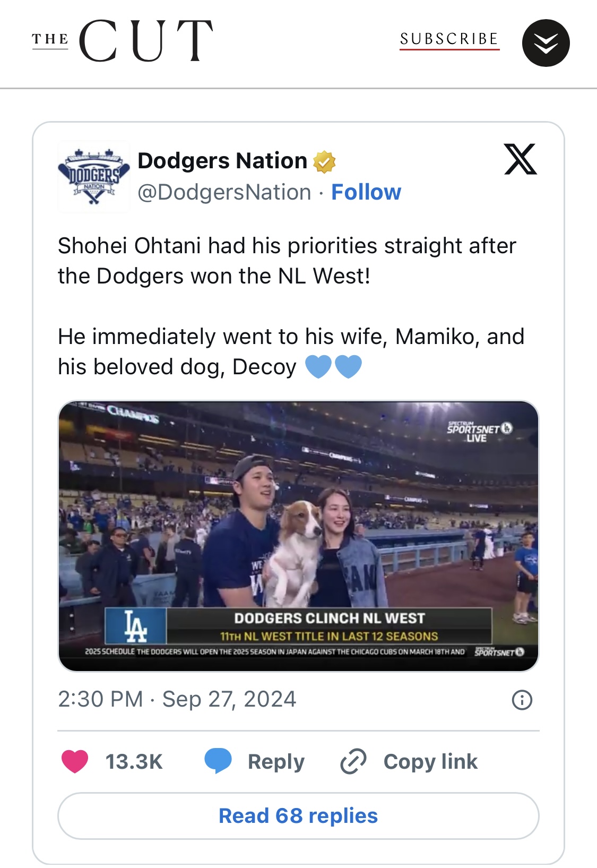
Task: Open the X logo on tweet
Action: coord(521,159)
